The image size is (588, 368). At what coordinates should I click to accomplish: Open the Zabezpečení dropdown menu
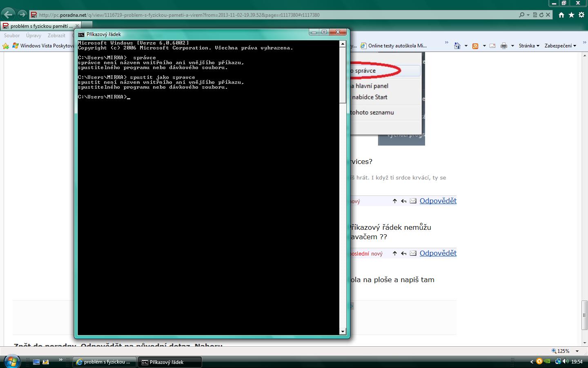point(560,46)
